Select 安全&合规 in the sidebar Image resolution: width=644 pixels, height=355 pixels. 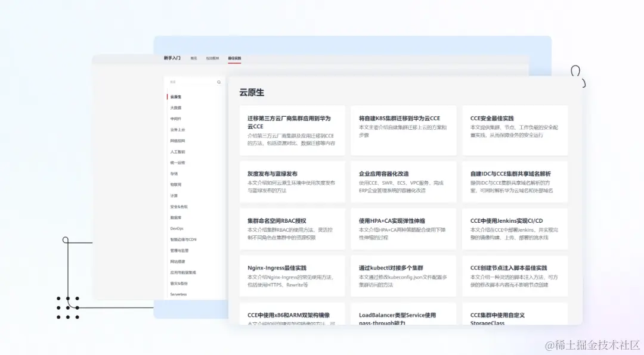[179, 207]
